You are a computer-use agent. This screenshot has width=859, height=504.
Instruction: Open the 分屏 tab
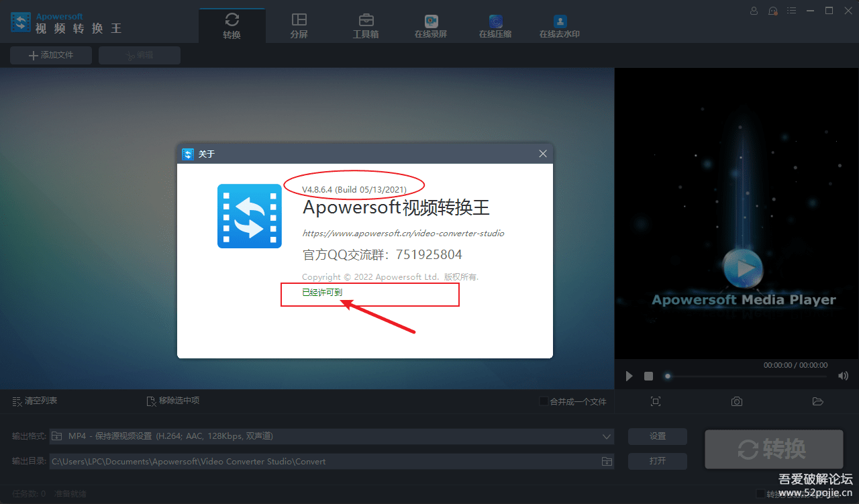click(299, 26)
